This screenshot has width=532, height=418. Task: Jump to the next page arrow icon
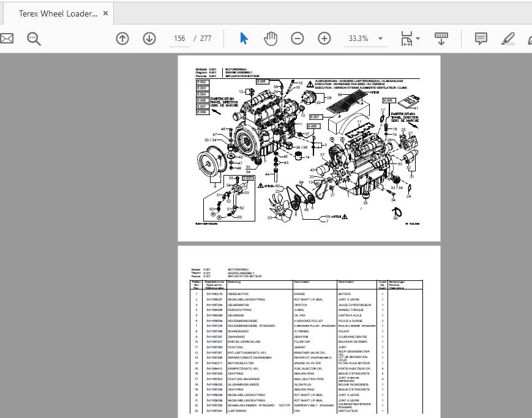149,39
